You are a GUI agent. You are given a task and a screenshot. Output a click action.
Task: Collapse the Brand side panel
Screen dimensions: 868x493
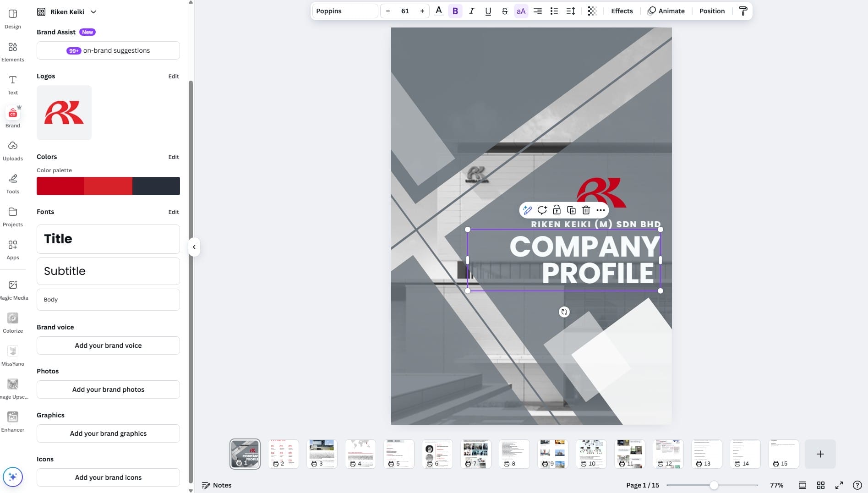tap(194, 247)
